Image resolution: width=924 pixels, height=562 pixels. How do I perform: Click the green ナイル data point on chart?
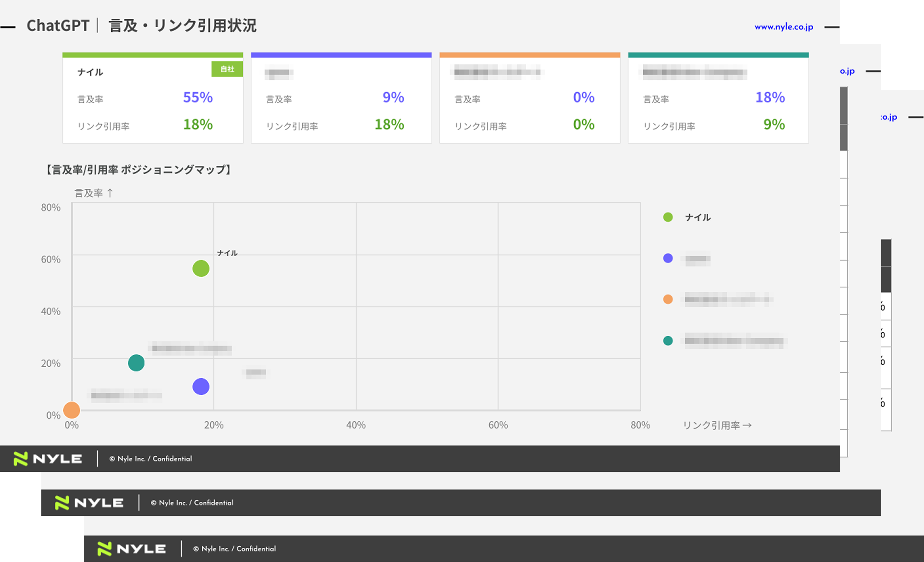click(x=201, y=269)
